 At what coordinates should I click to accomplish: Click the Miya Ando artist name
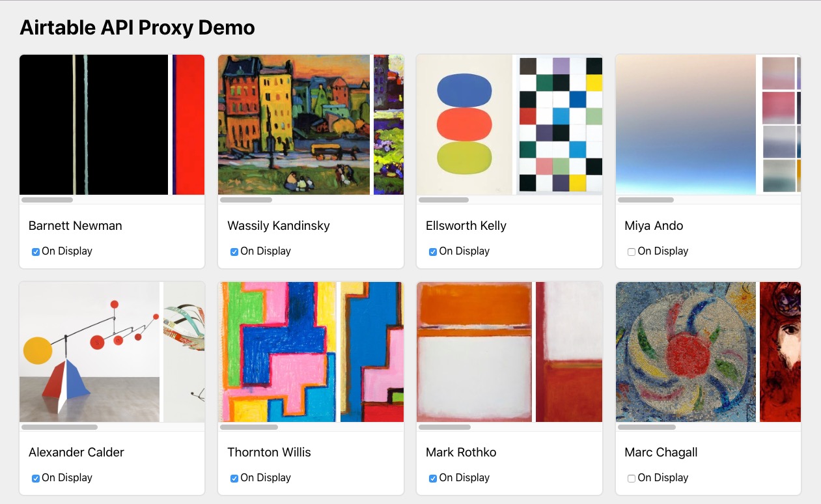654,226
